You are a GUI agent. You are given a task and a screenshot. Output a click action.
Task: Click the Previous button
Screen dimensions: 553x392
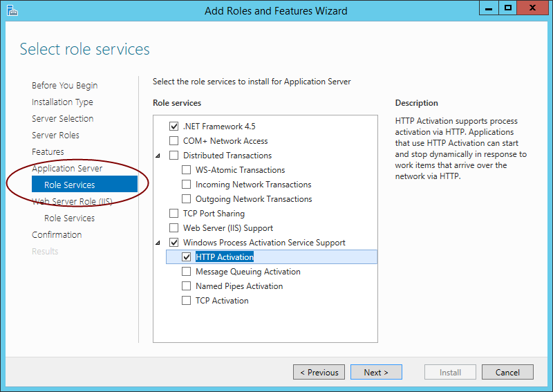pos(319,372)
